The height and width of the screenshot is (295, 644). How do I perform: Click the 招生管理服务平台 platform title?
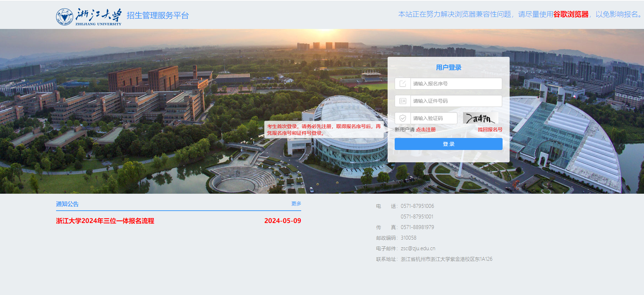158,16
